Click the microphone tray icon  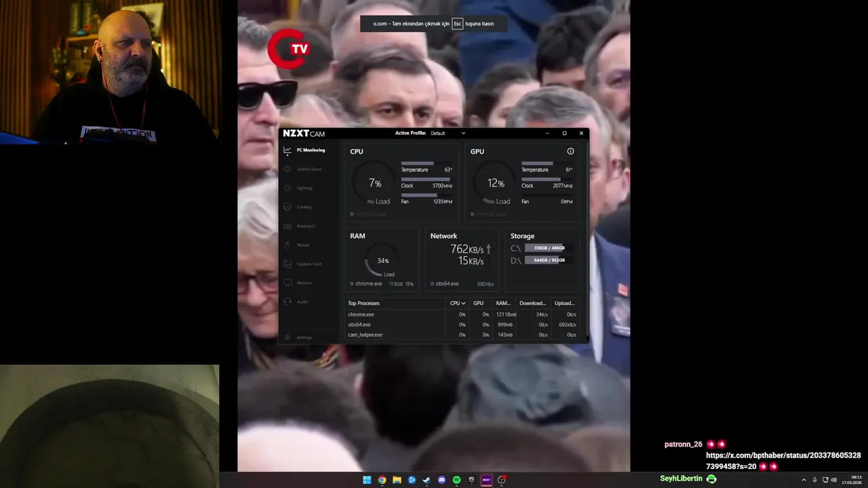click(814, 480)
